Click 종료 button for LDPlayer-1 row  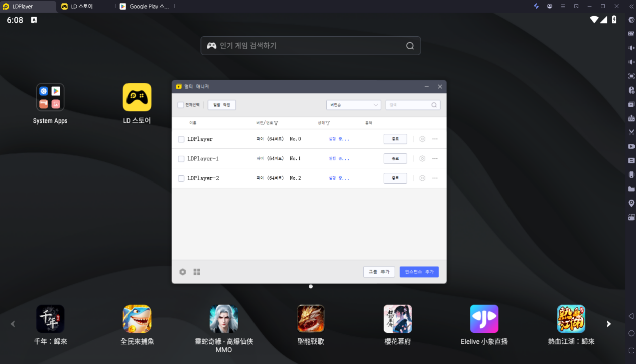click(395, 158)
